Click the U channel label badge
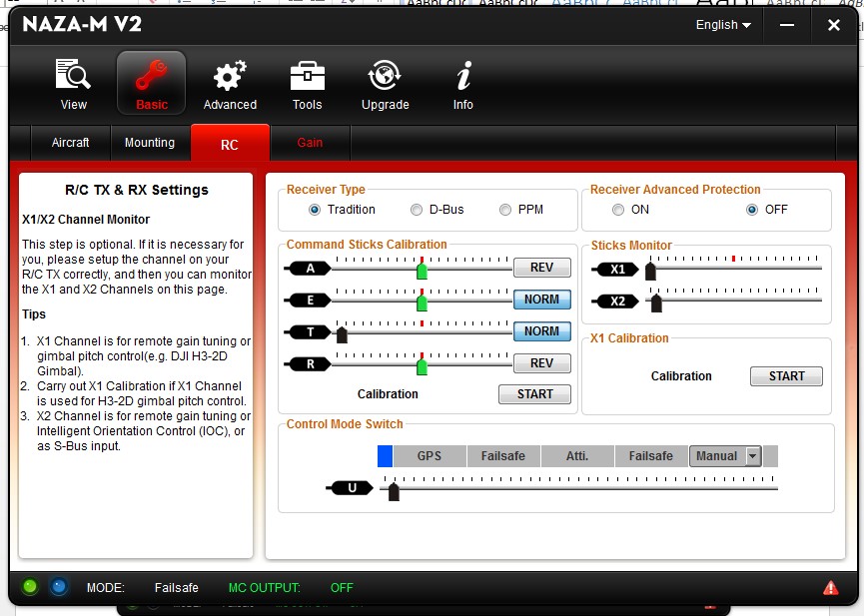This screenshot has width=864, height=616. point(350,488)
